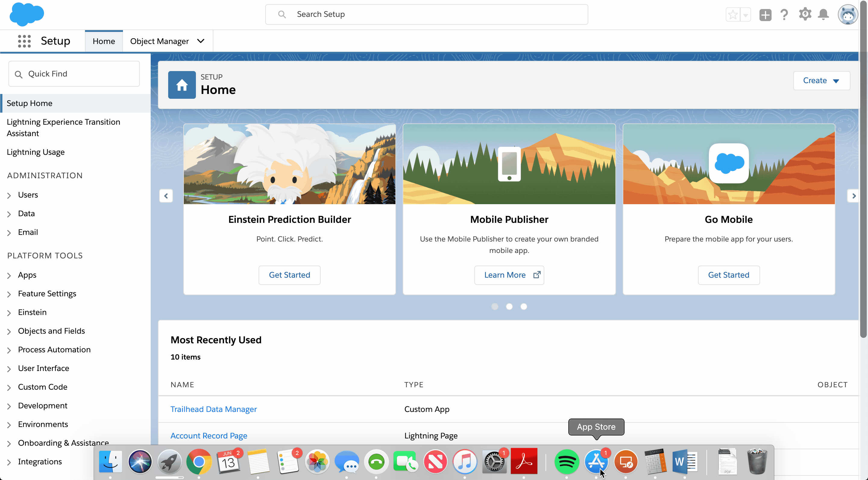Switch to the Home tab
The height and width of the screenshot is (480, 868).
point(104,41)
